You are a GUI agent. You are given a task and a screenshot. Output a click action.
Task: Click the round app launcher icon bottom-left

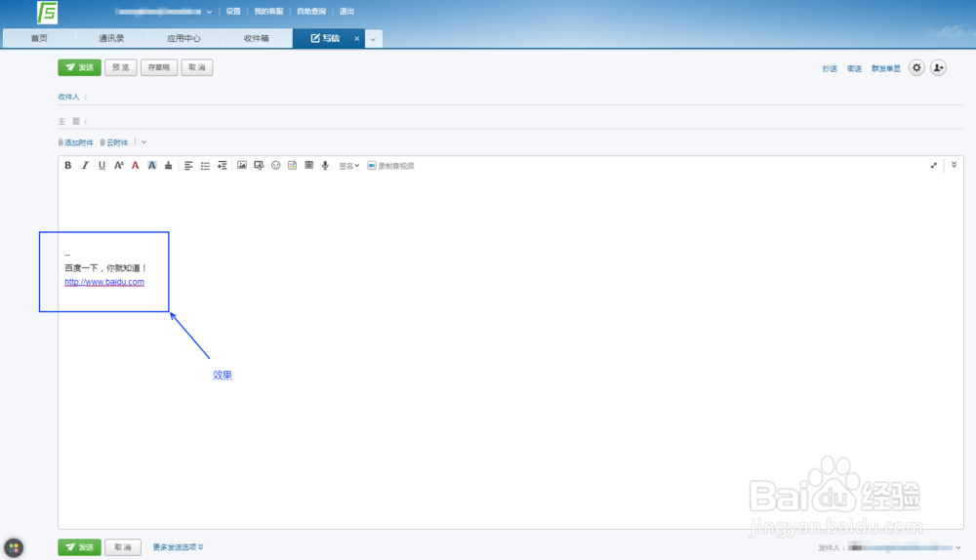[14, 548]
